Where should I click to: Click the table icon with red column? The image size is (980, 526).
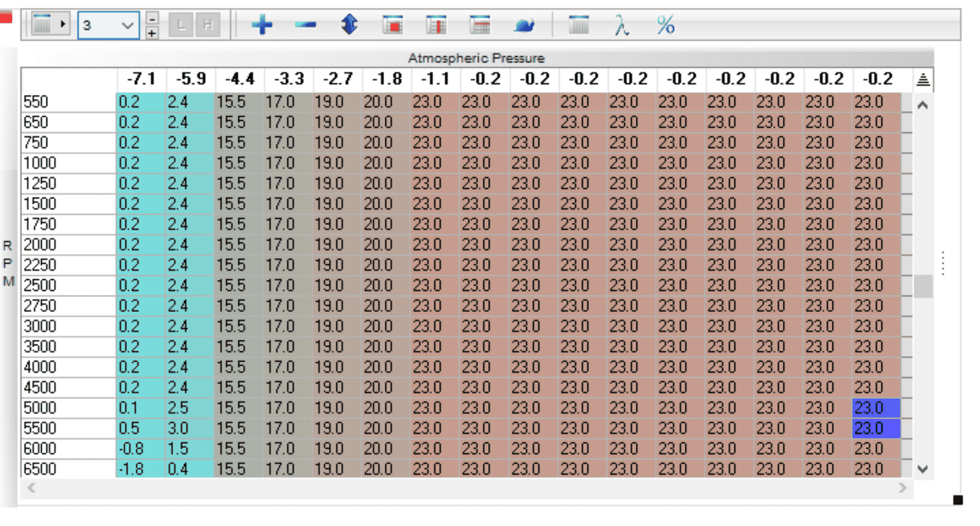436,25
